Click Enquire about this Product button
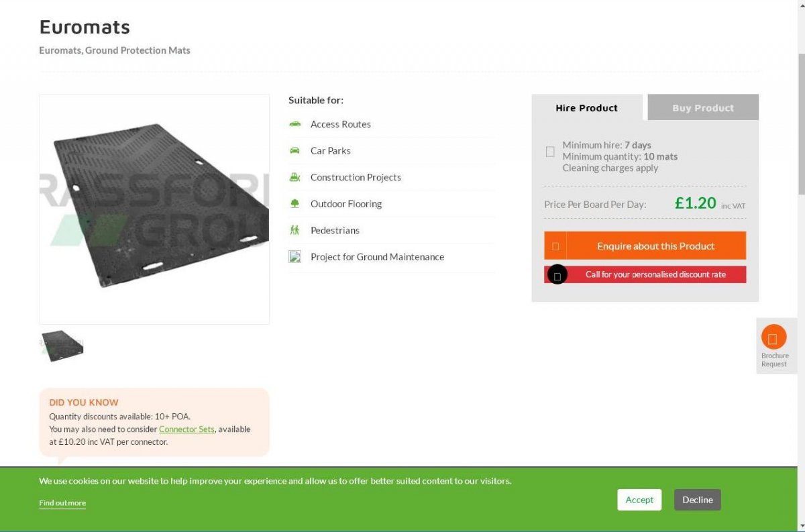The height and width of the screenshot is (532, 805). coord(645,246)
